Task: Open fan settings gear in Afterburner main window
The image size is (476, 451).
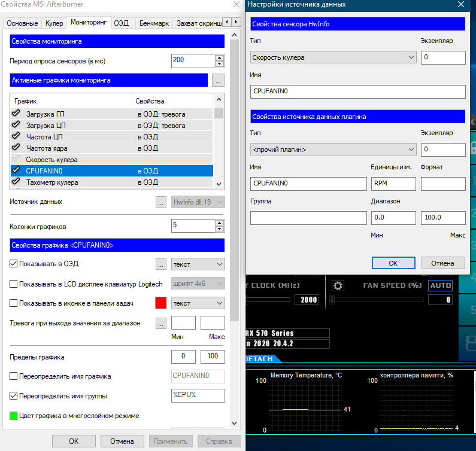Action: click(338, 285)
